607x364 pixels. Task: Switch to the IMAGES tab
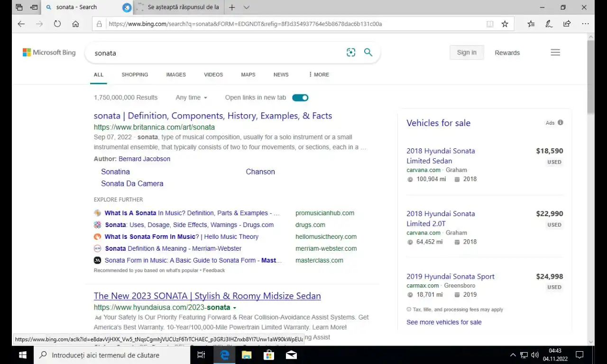point(176,74)
